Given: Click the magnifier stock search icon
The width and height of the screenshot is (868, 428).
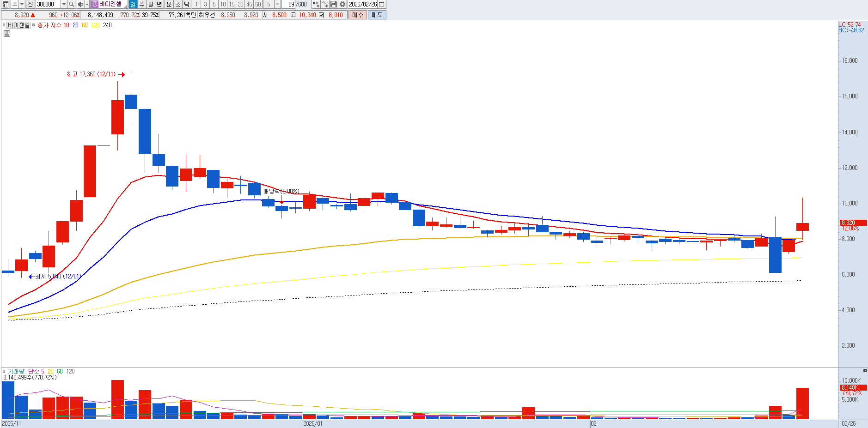Looking at the screenshot, I should coord(72,4).
